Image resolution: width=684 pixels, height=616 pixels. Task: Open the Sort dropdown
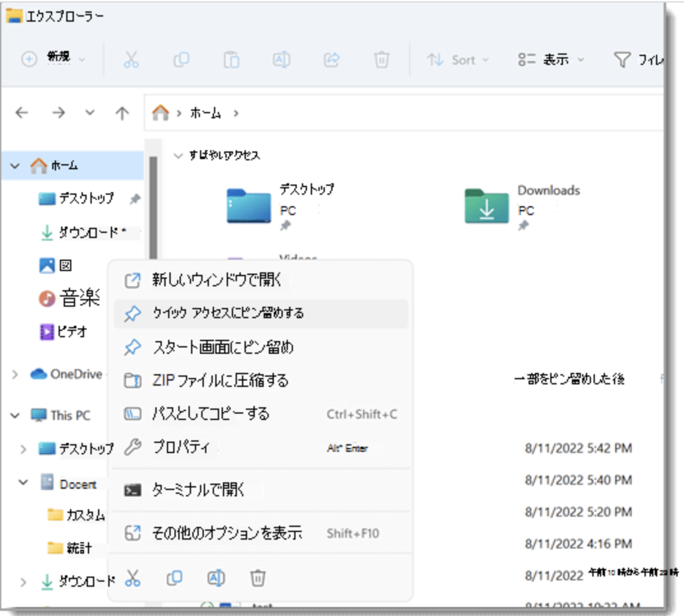coord(458,60)
